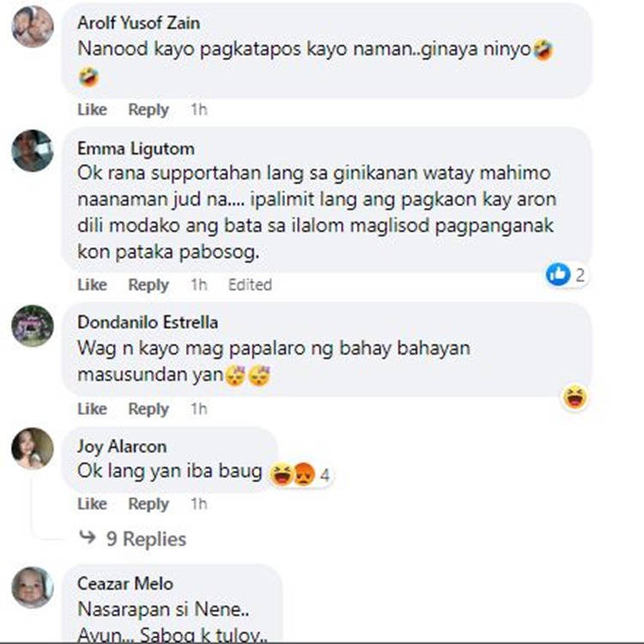View thumbs-up reactions on Emma Ligutom's comment

566,275
